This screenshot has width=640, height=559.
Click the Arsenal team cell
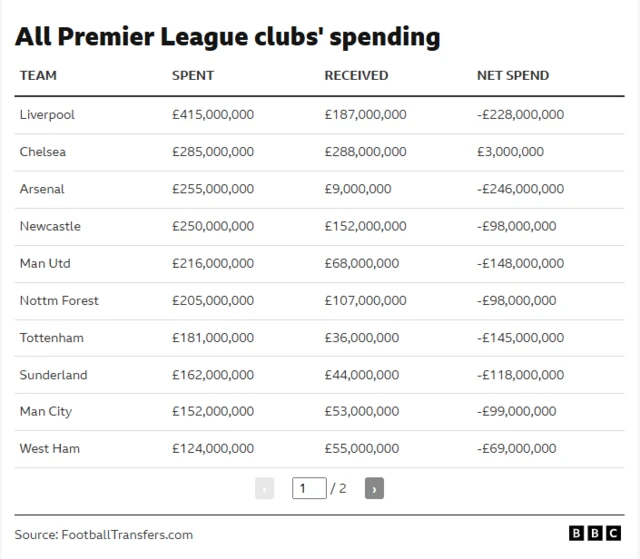coord(42,189)
